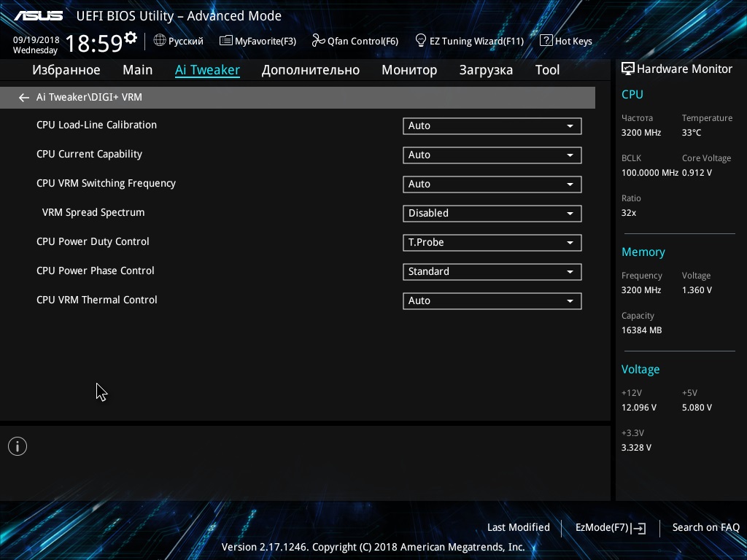Click the 18:59 clock display
Viewport: 747px width, 560px height.
[94, 43]
